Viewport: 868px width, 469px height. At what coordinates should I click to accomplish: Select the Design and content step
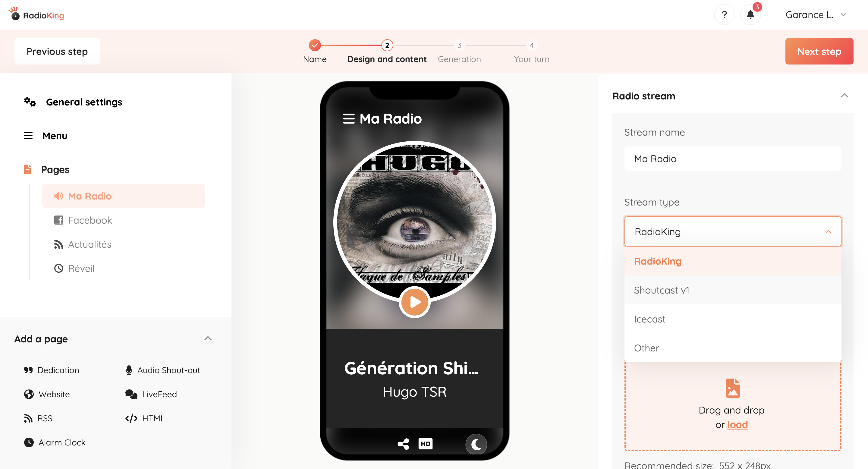[x=387, y=51]
